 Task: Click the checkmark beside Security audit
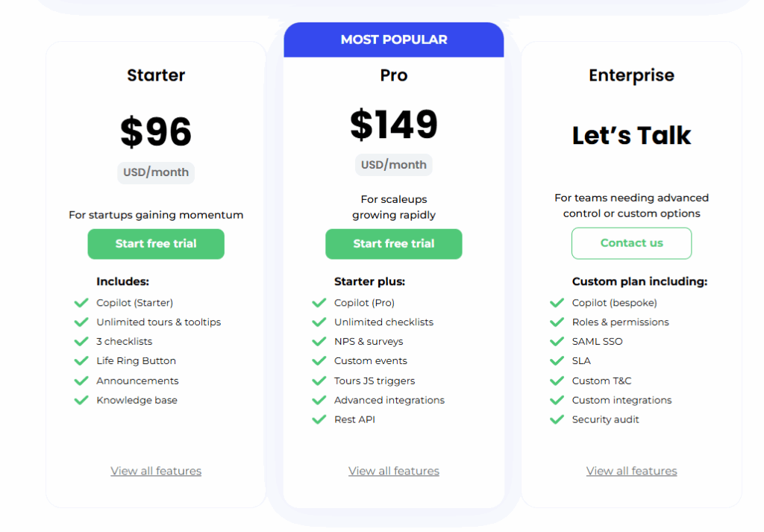click(557, 419)
